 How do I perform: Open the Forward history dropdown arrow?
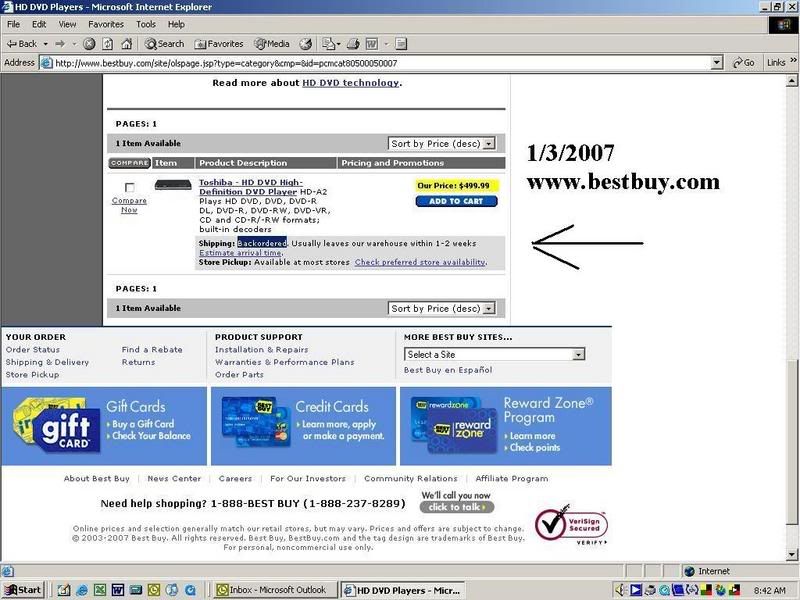click(74, 44)
